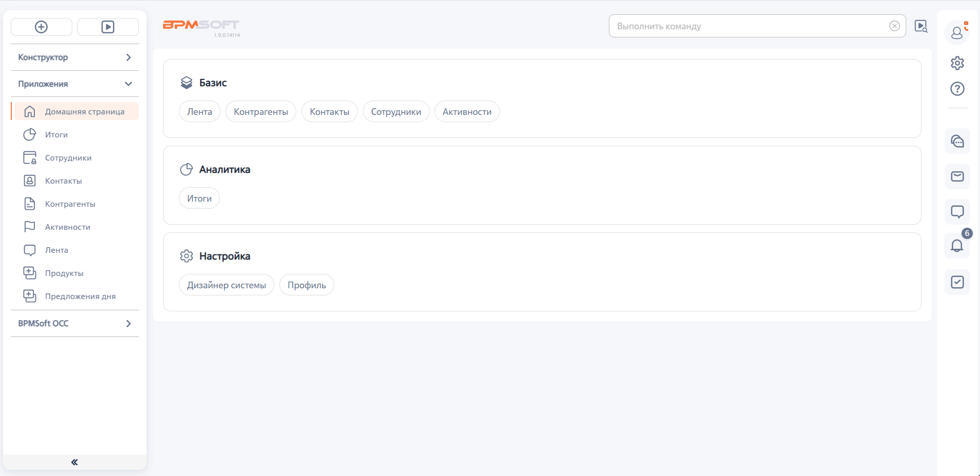Open the help question mark icon
This screenshot has width=980, height=476.
[957, 89]
